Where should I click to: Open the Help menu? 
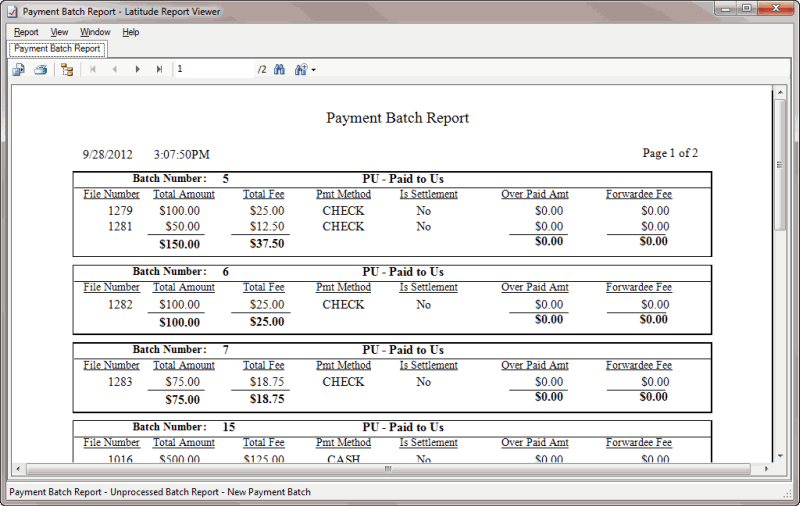131,32
